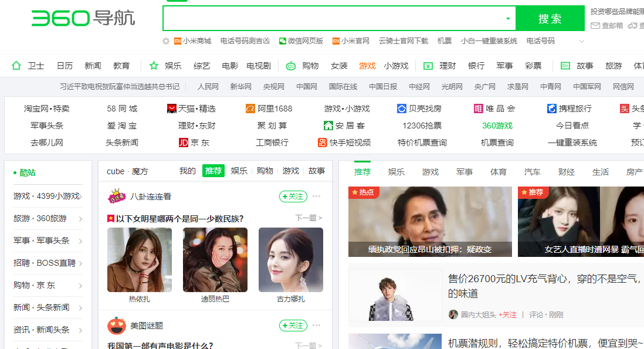
Task: Open 汽车 tab in news feed
Action: click(x=533, y=172)
